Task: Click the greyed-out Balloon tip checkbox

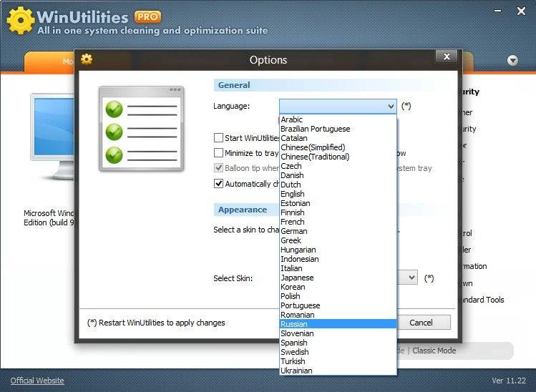Action: point(218,168)
